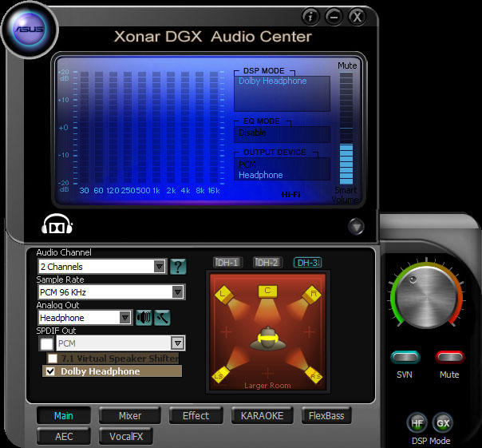Switch to the Effect tab
482x448 pixels.
coord(196,416)
